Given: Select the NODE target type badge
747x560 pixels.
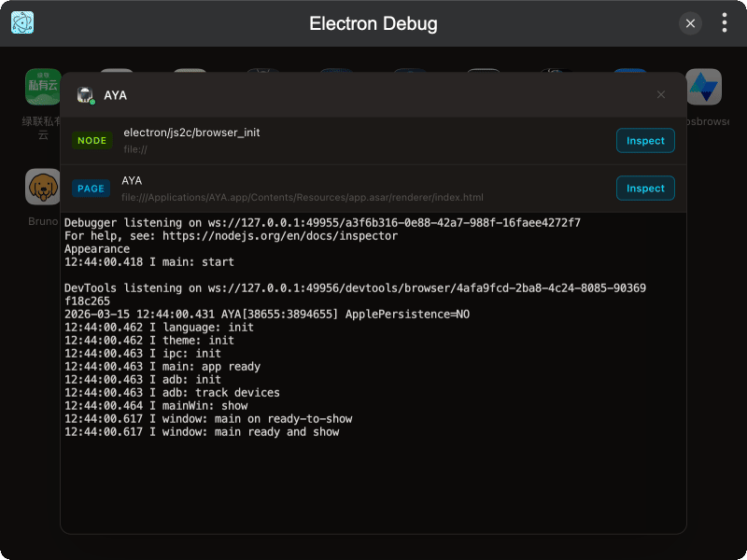Looking at the screenshot, I should click(x=92, y=140).
